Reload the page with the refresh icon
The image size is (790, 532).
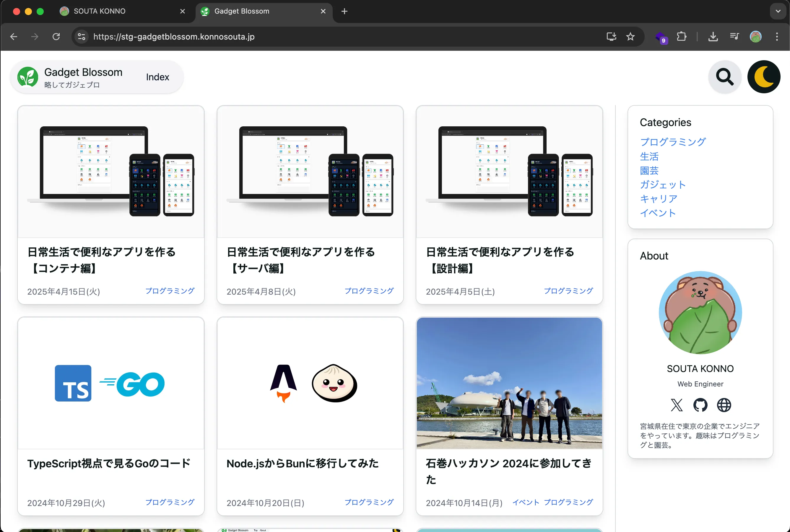[x=56, y=37]
